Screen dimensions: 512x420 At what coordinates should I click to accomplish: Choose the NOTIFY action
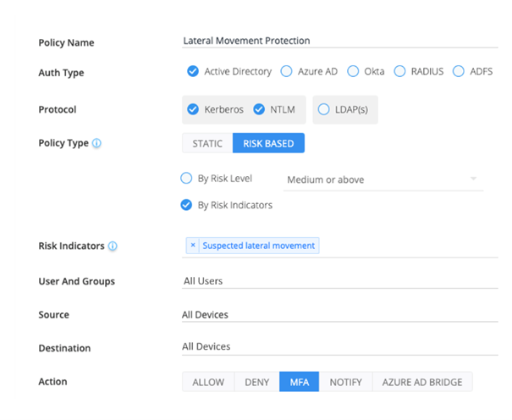point(345,382)
